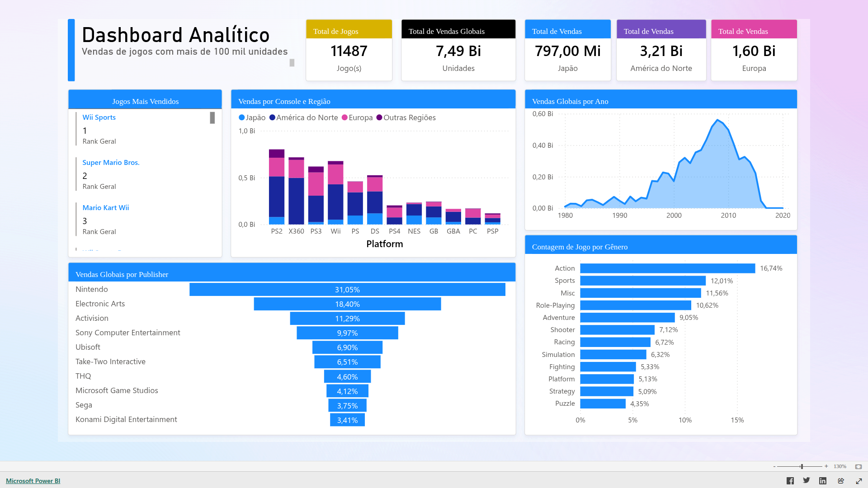Select the Action genre bar
Screen dimensions: 868x488
pyautogui.click(x=667, y=268)
